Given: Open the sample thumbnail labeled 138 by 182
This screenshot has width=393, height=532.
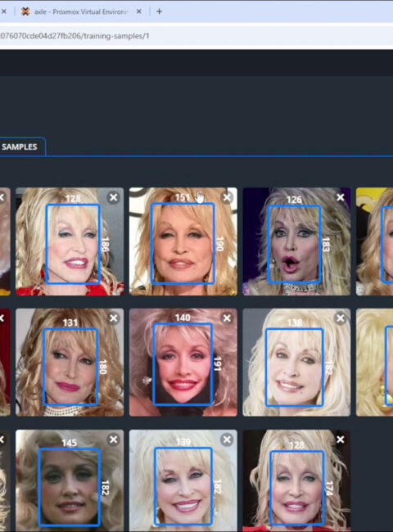Looking at the screenshot, I should (296, 362).
